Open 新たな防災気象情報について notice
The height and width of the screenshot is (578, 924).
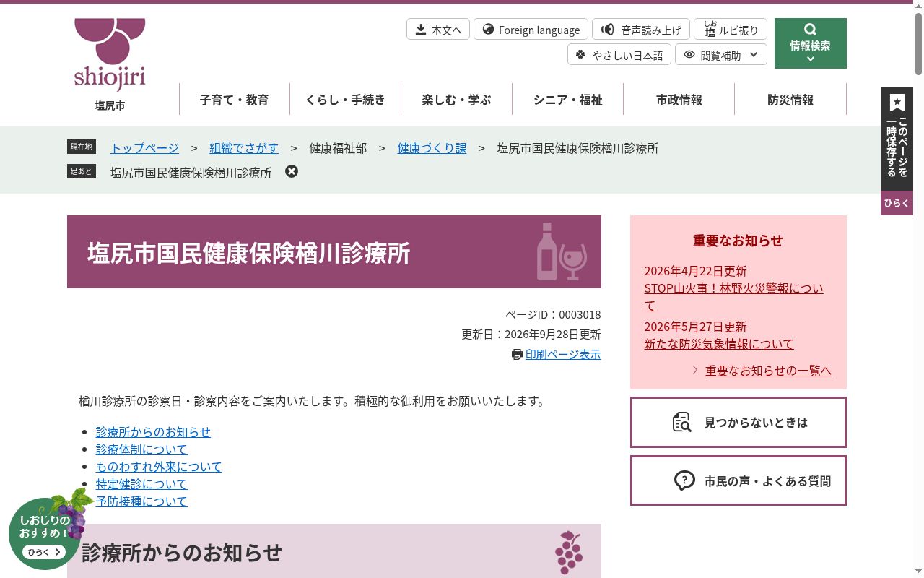click(719, 344)
